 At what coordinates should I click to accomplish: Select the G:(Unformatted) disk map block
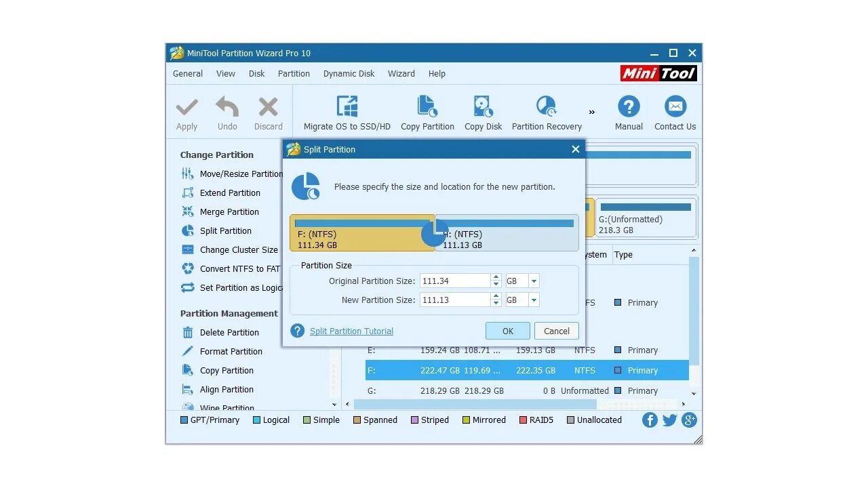click(x=646, y=217)
